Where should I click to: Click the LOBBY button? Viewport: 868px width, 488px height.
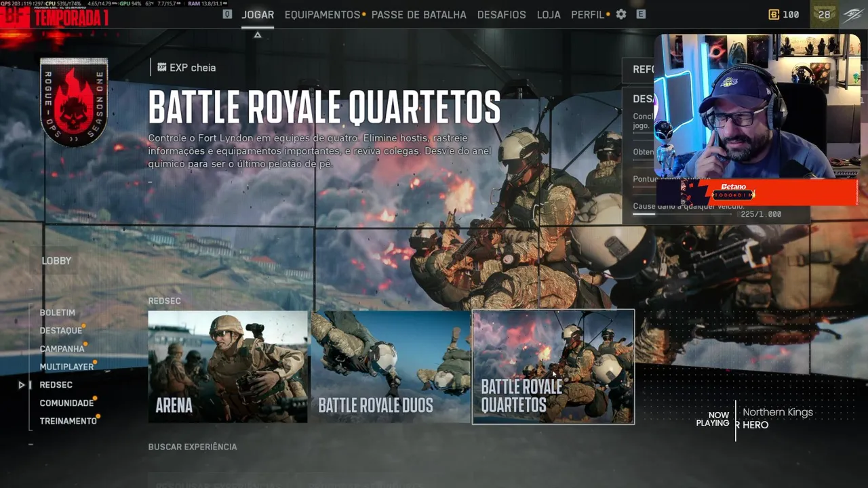pos(56,260)
